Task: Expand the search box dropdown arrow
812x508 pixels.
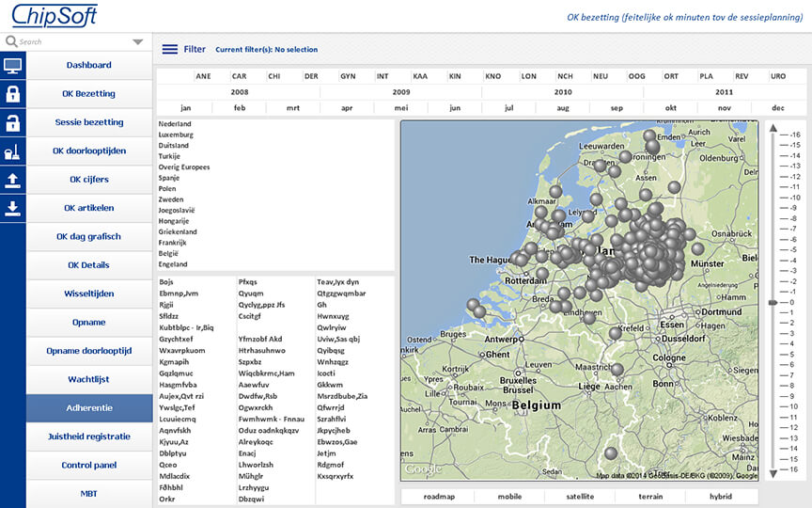Action: [138, 42]
